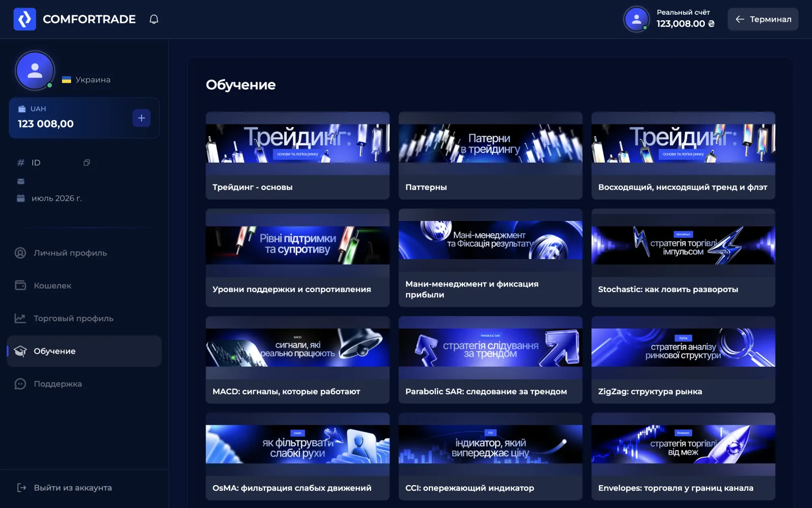Image resolution: width=812 pixels, height=508 pixels.
Task: Click the ComforTrade logo icon
Action: [x=24, y=19]
